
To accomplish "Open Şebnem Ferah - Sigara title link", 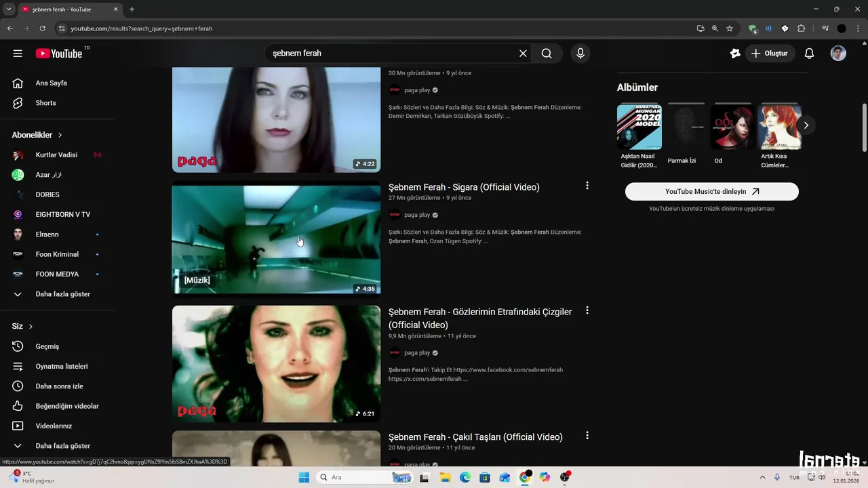I will point(464,187).
